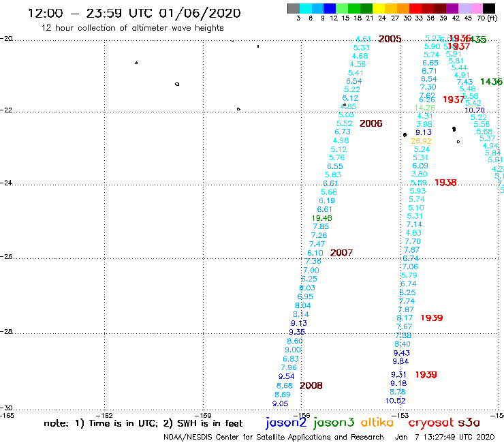Select the jason3 satellite legend label
The height and width of the screenshot is (443, 504).
point(334,423)
